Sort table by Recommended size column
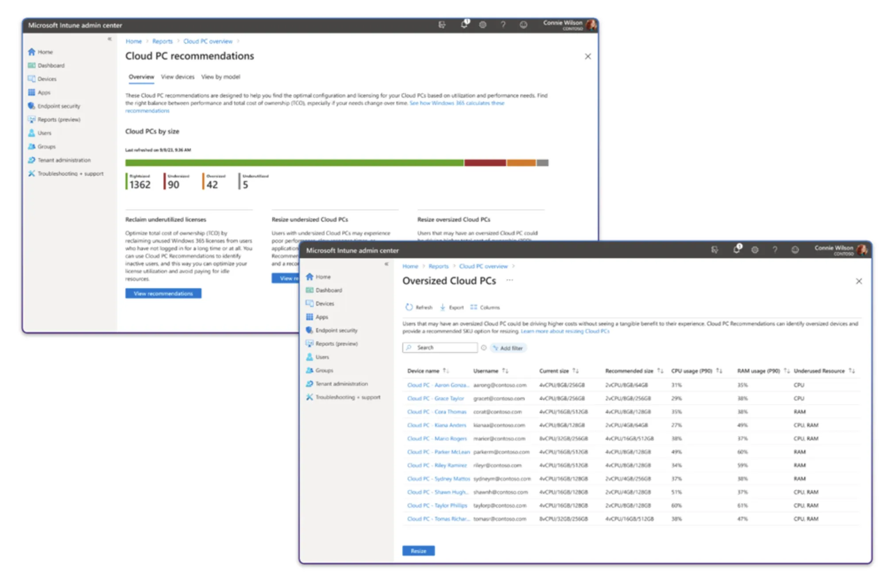 (x=634, y=371)
